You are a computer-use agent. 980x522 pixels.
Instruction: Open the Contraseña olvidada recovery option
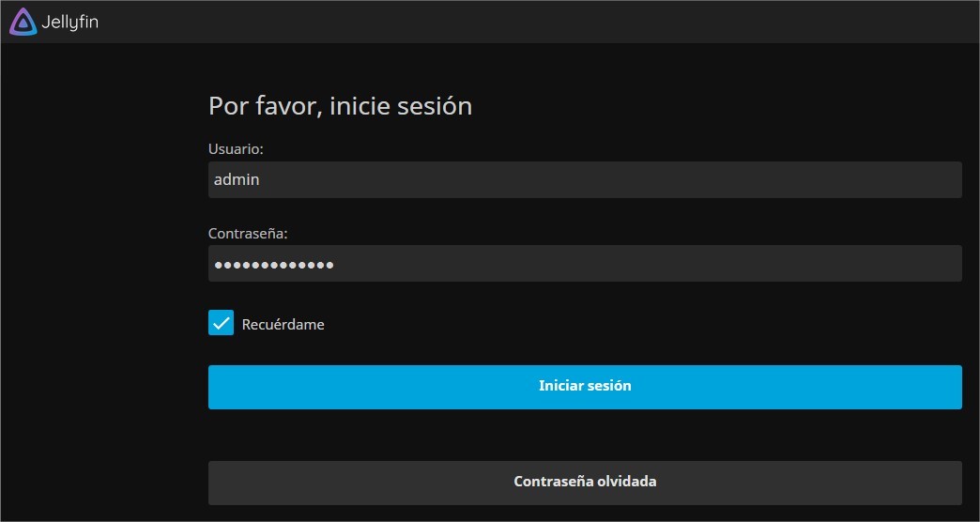coord(585,483)
